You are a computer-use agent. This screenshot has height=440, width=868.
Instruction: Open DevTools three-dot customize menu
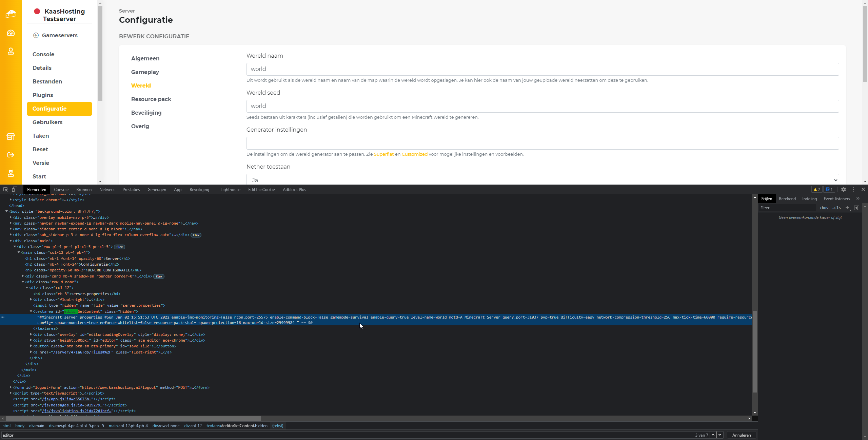click(x=853, y=190)
